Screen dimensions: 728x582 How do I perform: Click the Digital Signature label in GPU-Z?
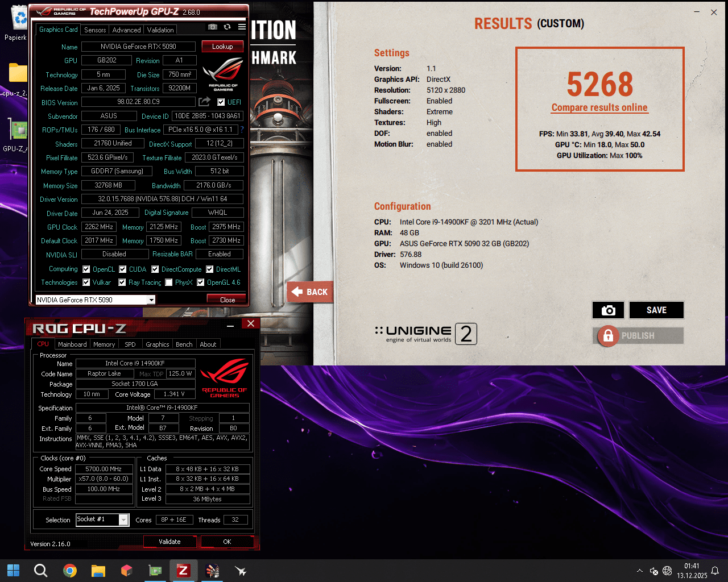[166, 213]
